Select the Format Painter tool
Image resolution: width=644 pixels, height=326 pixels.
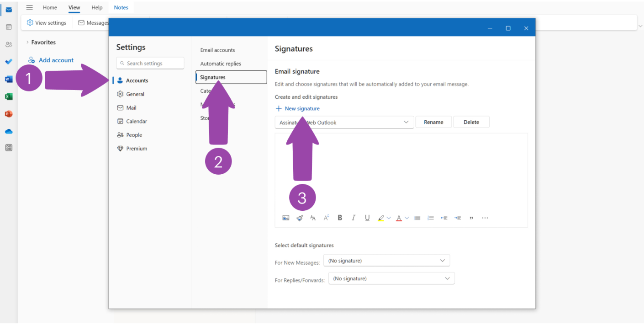pyautogui.click(x=299, y=218)
